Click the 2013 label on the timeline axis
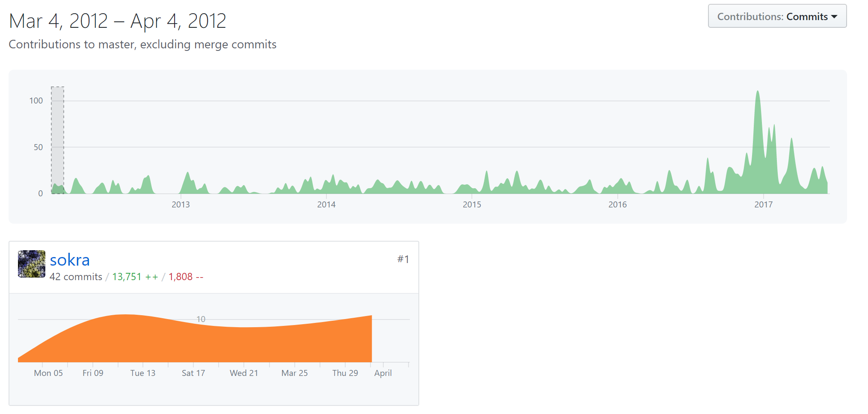868x414 pixels. 181,204
